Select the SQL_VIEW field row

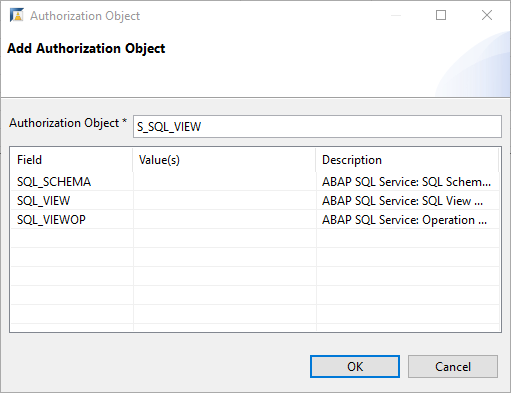255,201
